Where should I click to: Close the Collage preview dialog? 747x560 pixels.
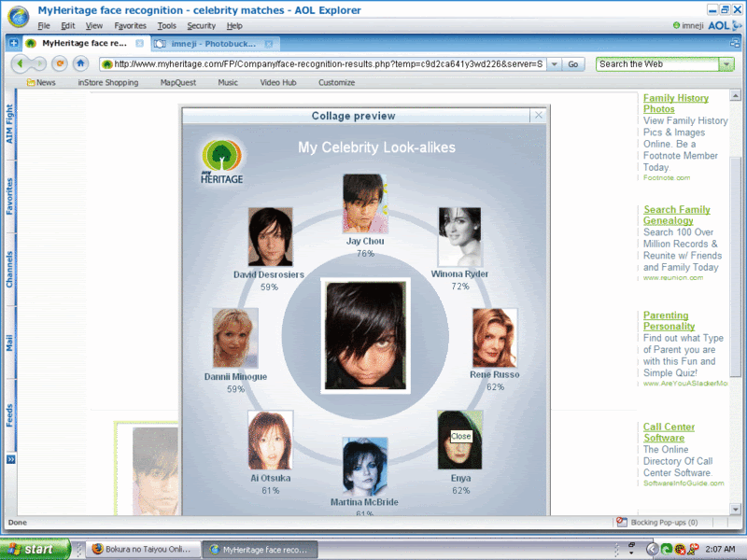(x=538, y=116)
